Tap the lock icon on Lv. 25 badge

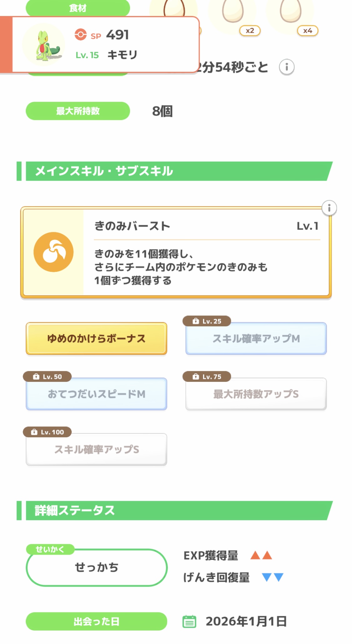point(196,321)
